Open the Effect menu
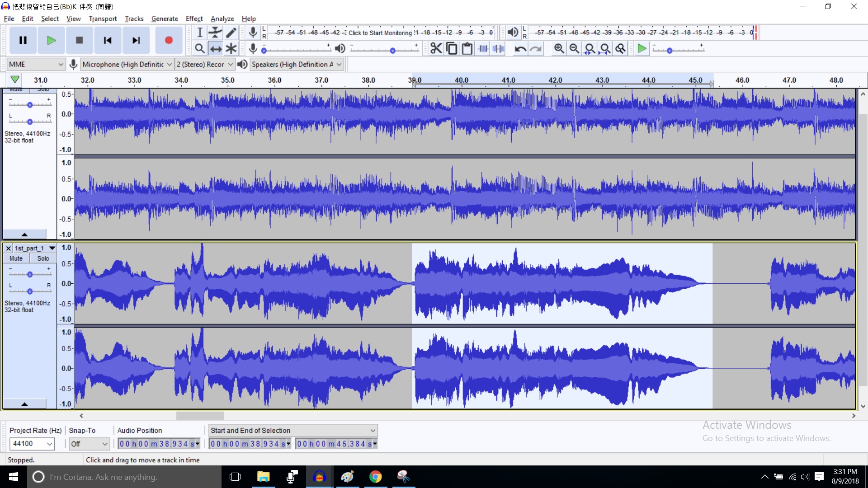 coord(194,19)
